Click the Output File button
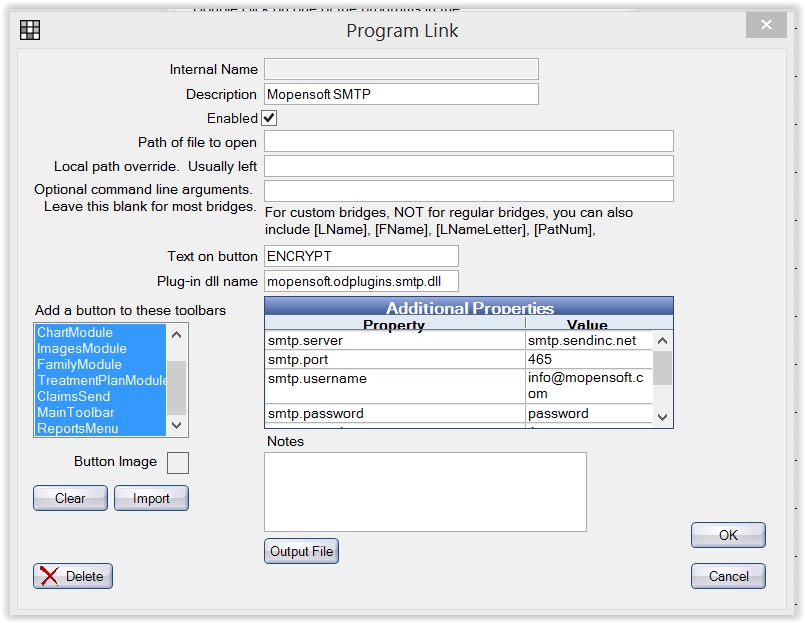 301,551
